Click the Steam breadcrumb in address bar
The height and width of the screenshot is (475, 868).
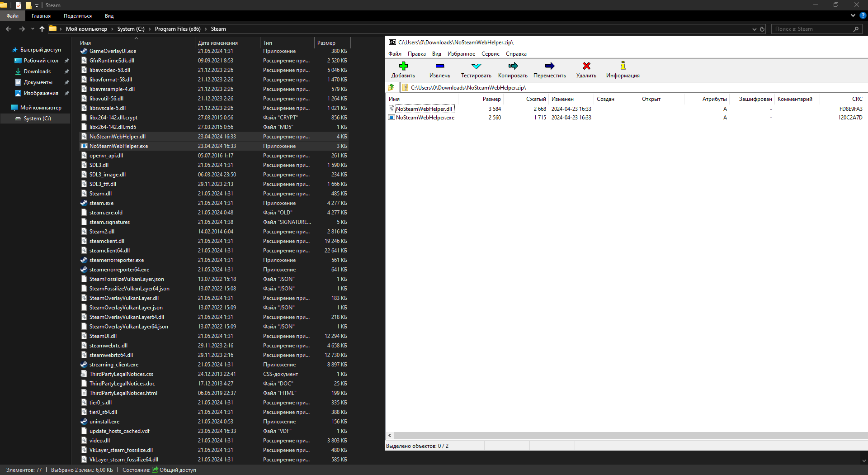coord(218,29)
